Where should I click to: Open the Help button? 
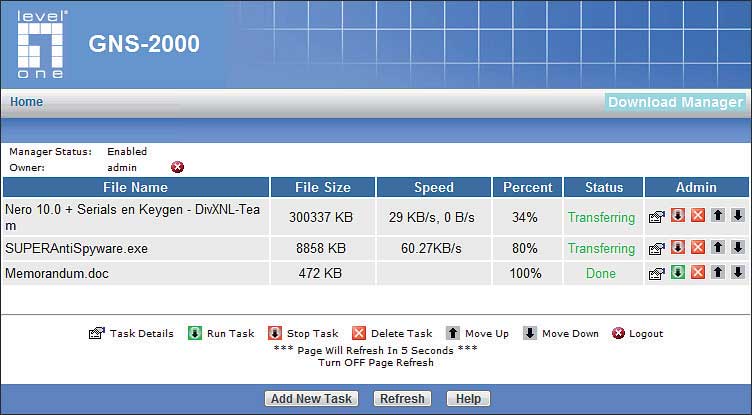[468, 399]
